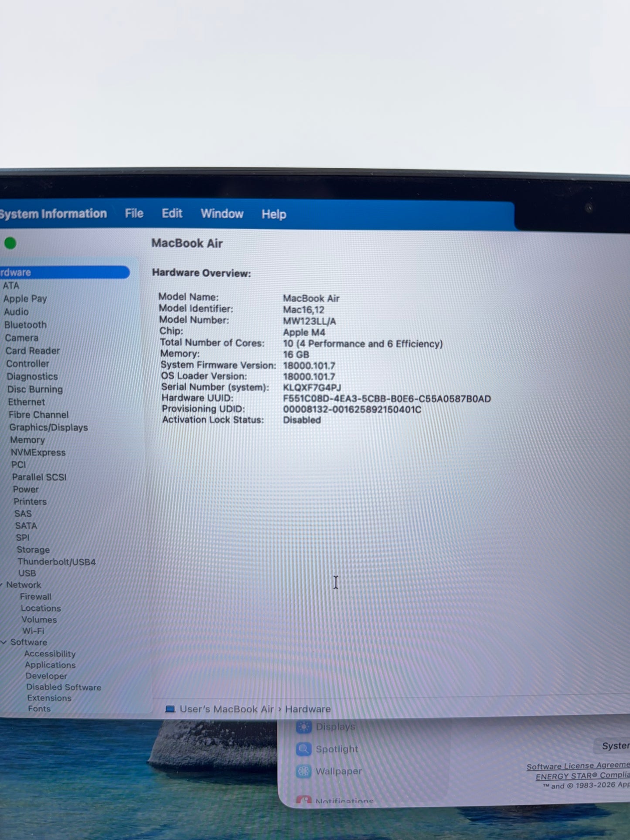Select Thunderbolt/USB4 in the sidebar
This screenshot has width=630, height=840.
coord(57,562)
